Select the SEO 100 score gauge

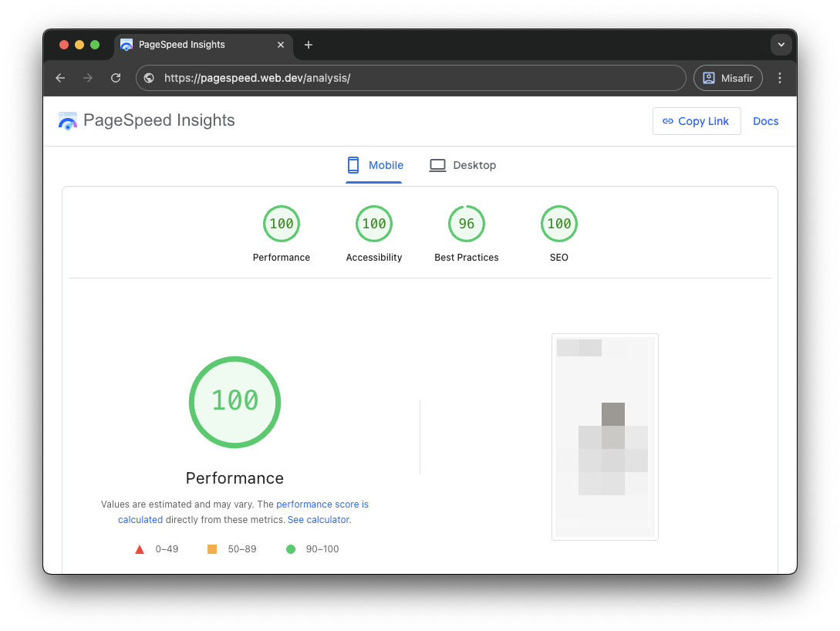[559, 224]
